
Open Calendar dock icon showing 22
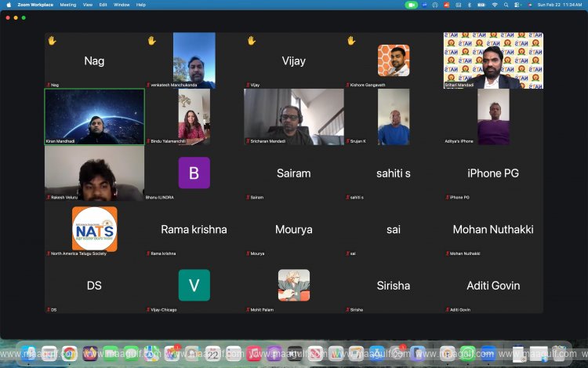pos(212,354)
